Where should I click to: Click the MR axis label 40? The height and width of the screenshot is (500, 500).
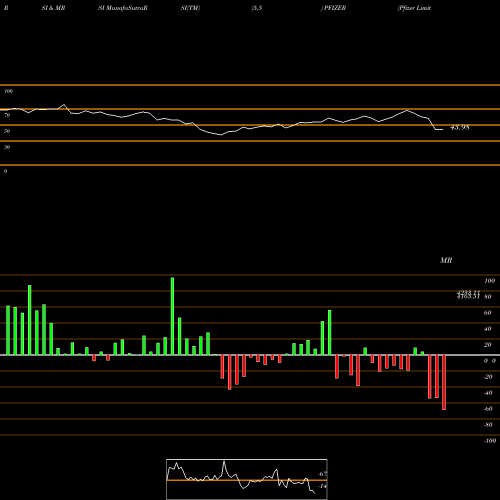point(487,329)
